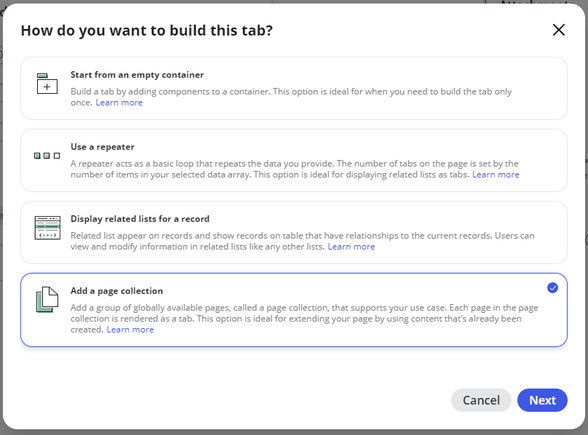
Task: Click the page collection description text
Action: [304, 319]
